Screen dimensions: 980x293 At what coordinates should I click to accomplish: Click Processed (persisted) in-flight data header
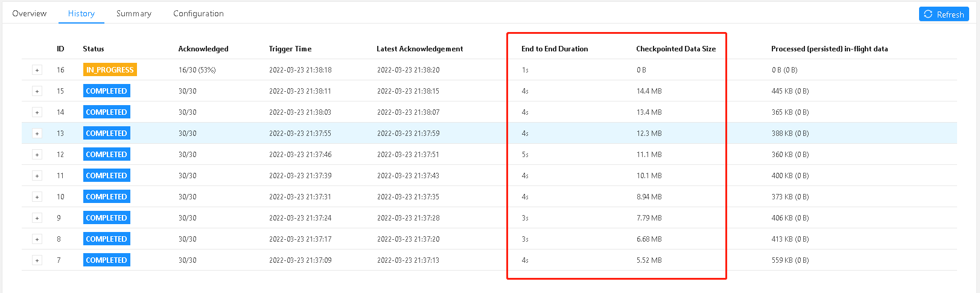(x=830, y=49)
